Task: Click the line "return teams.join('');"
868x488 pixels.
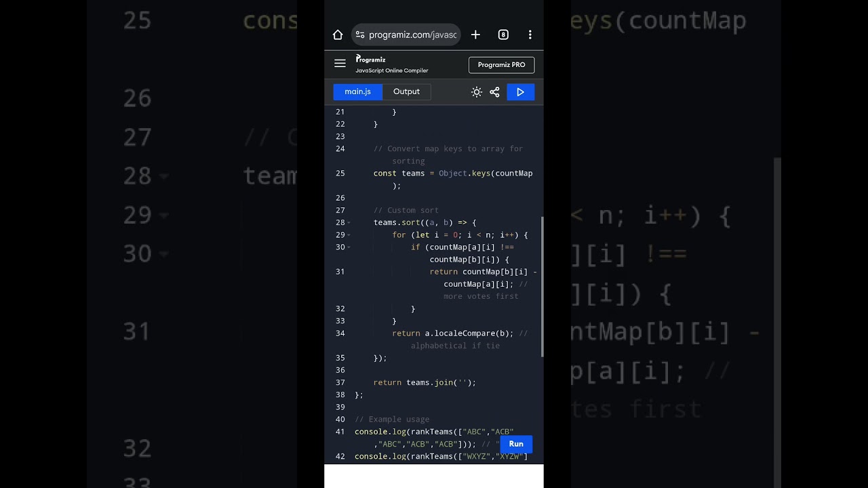Action: 425,383
